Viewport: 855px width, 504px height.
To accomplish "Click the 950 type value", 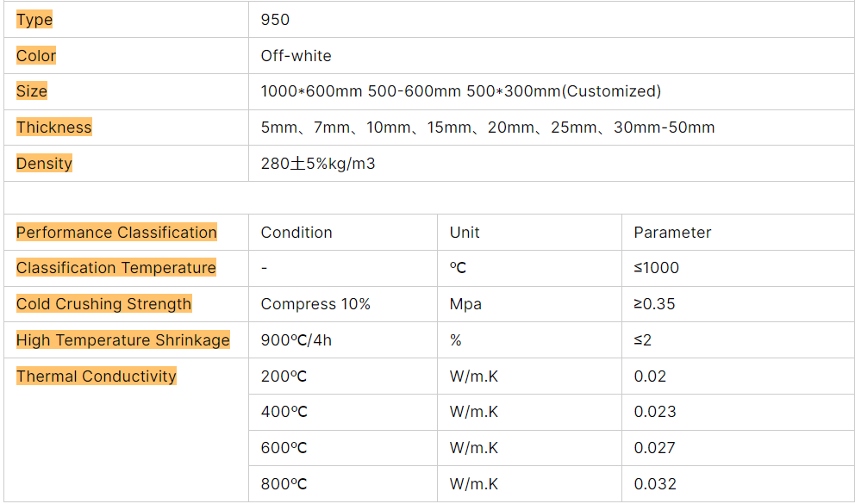I will tap(275, 20).
